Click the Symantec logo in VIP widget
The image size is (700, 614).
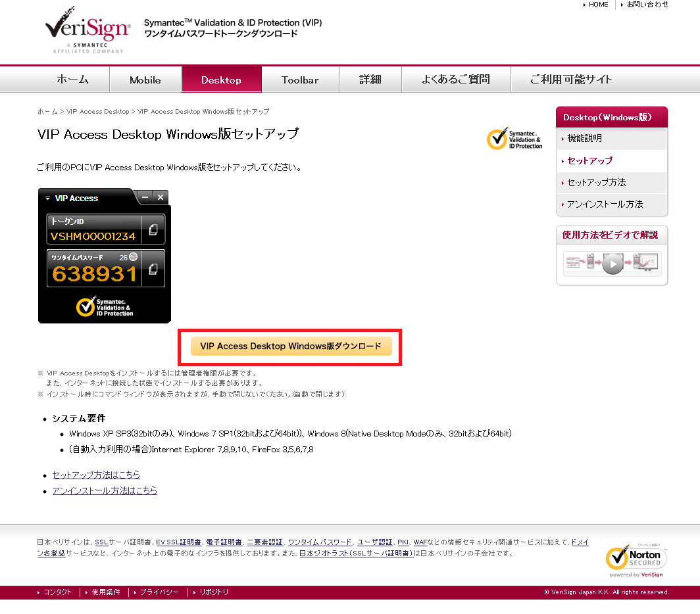(105, 307)
